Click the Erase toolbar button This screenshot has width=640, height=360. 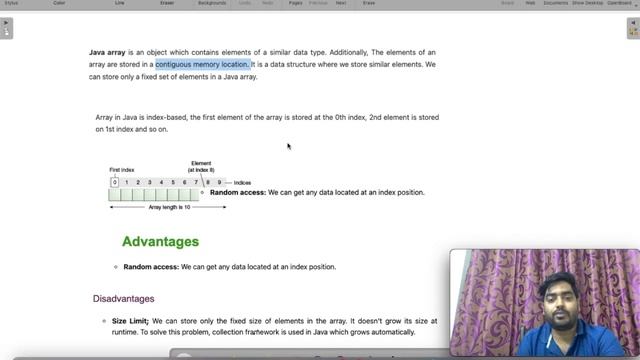pos(369,3)
